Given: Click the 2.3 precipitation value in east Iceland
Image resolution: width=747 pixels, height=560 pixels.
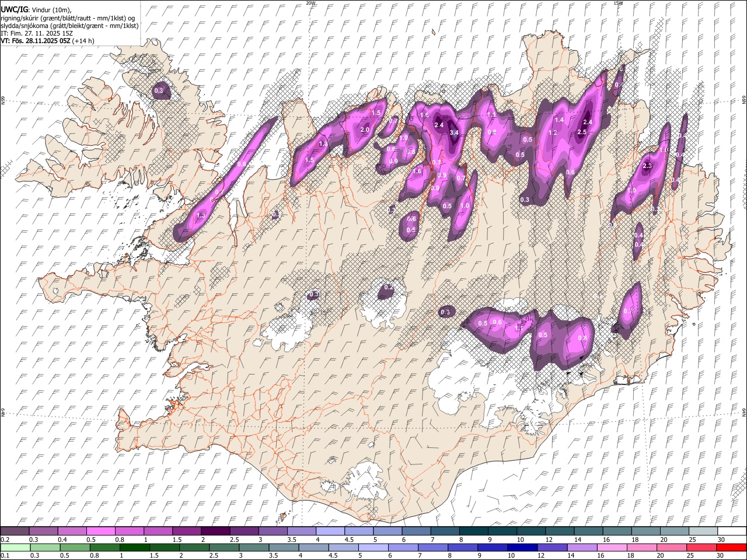Looking at the screenshot, I should tap(647, 166).
